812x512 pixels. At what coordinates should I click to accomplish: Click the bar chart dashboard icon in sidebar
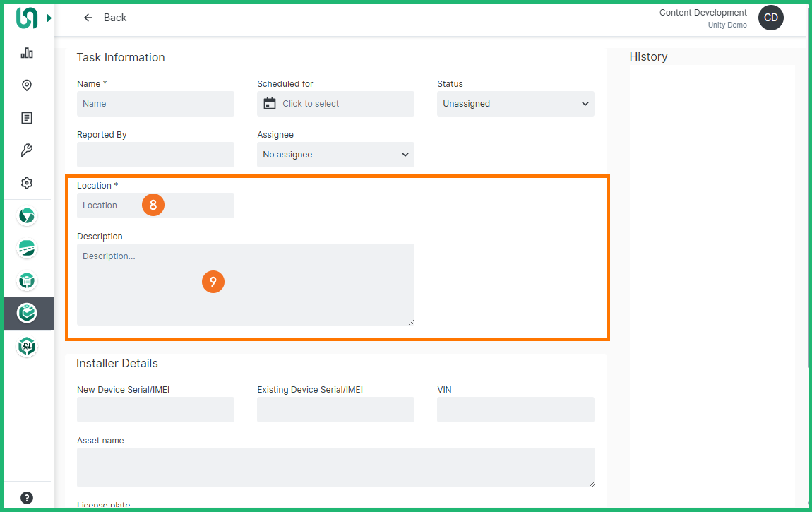click(27, 53)
